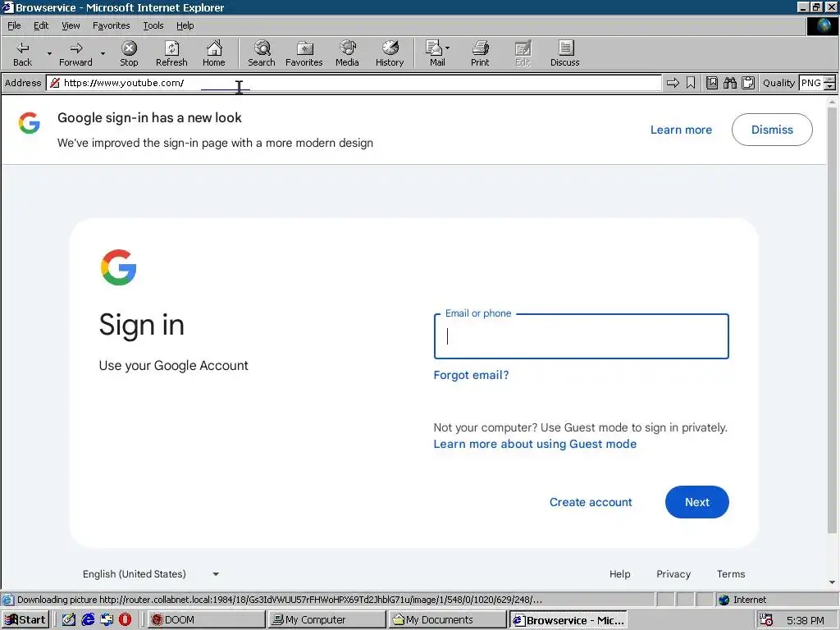Image resolution: width=840 pixels, height=630 pixels.
Task: Click the Create account button
Action: (x=591, y=502)
